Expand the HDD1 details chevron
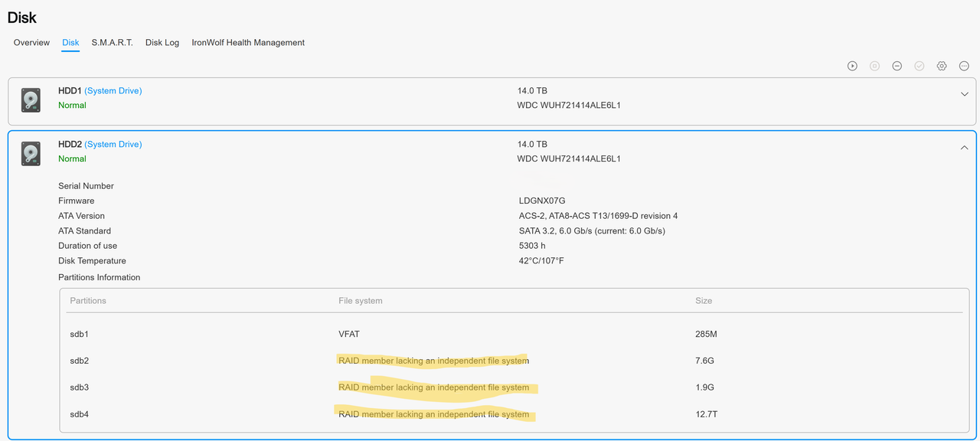The image size is (980, 441). tap(965, 94)
